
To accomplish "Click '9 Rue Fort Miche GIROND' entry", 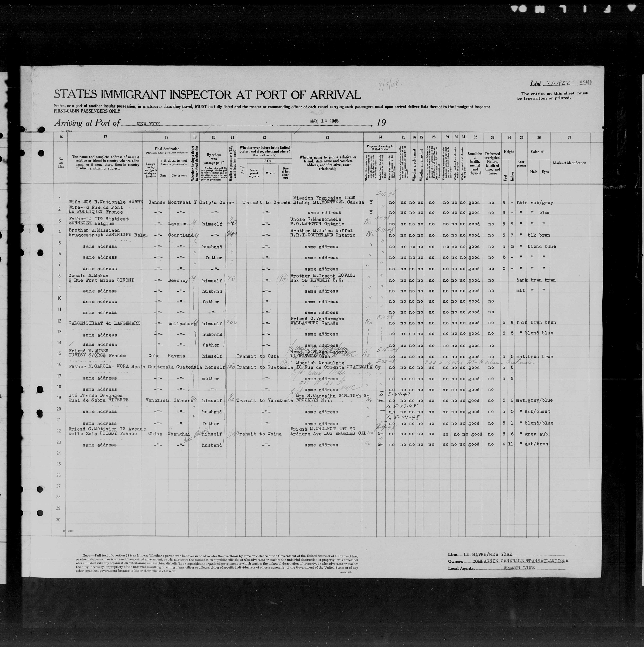I will pyautogui.click(x=101, y=280).
